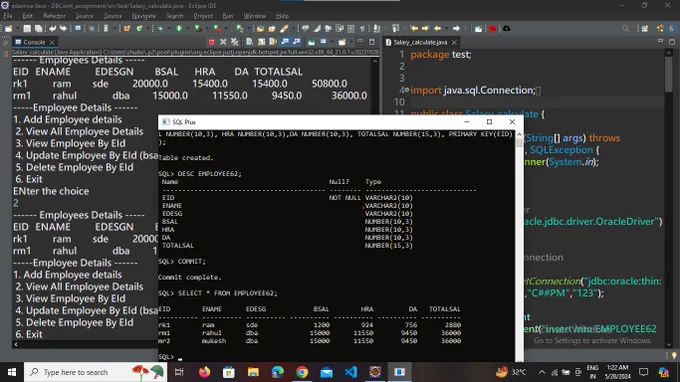680x382 pixels.
Task: Click the red Red Hat icon in toolbar
Action: click(x=493, y=29)
